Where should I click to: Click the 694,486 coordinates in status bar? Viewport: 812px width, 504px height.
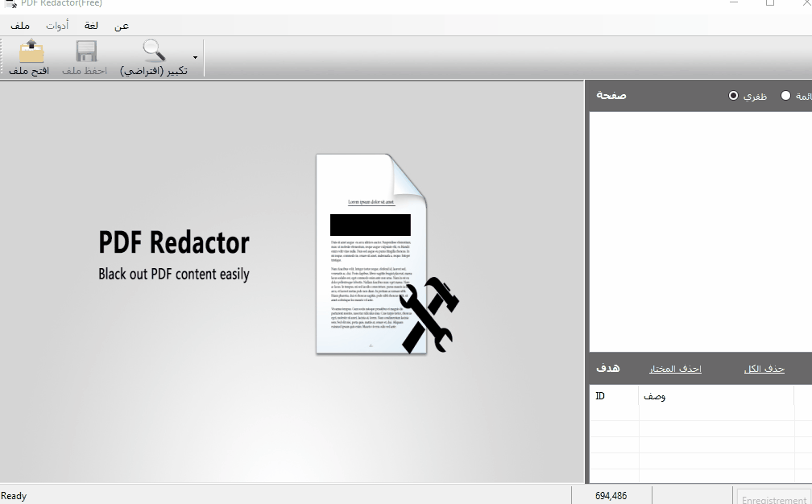tap(611, 496)
